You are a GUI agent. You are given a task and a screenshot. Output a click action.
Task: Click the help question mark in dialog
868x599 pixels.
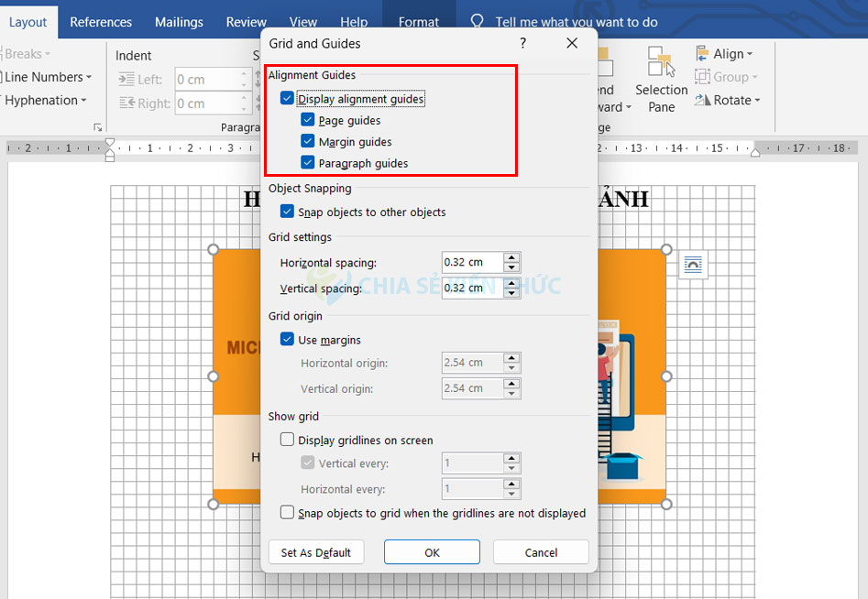[x=523, y=43]
